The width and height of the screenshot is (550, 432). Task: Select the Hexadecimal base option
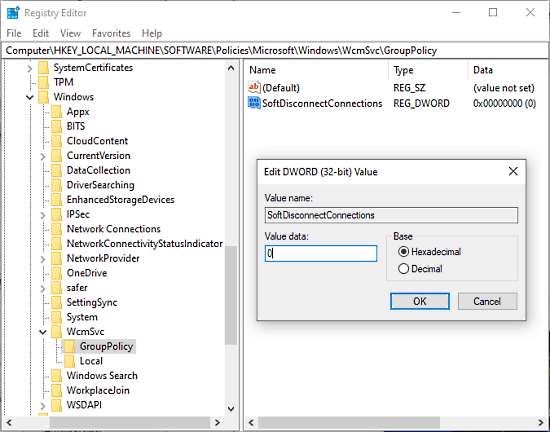429,252
